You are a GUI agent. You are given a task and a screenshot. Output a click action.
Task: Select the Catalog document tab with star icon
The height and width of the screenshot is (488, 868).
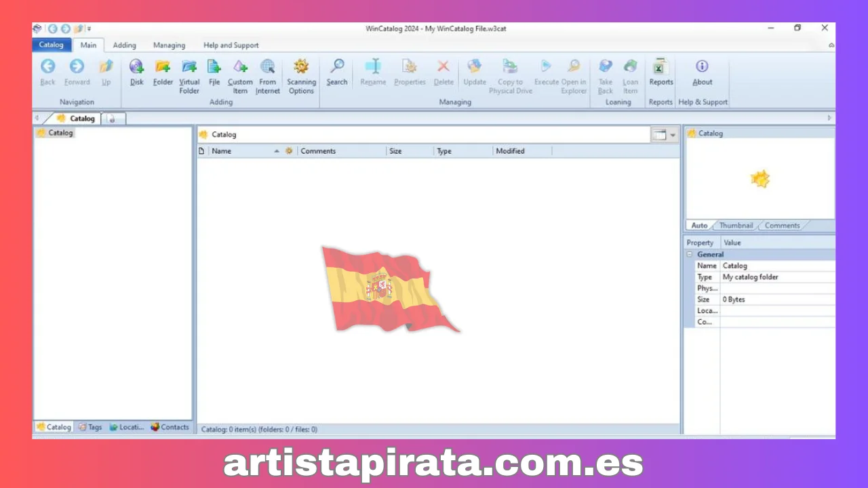click(x=76, y=118)
